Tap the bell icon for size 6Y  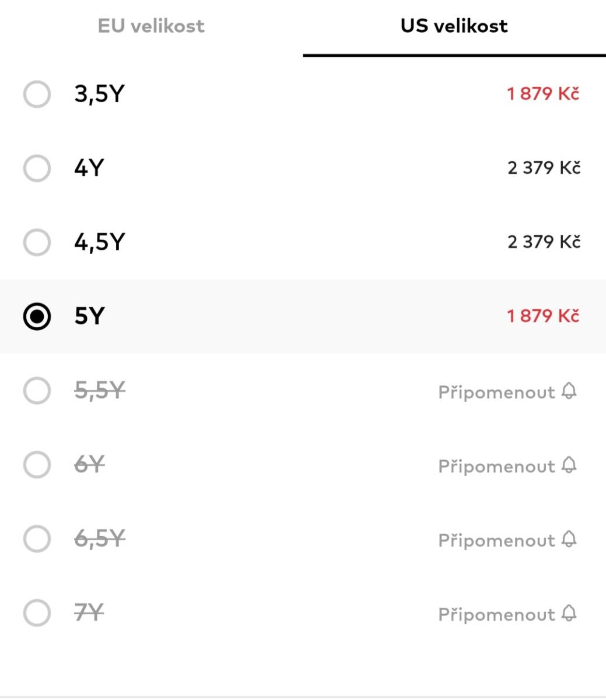(x=569, y=465)
